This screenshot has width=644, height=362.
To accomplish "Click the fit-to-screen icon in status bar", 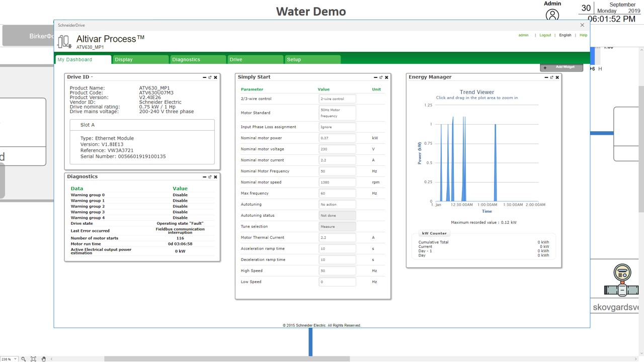I will 33,359.
